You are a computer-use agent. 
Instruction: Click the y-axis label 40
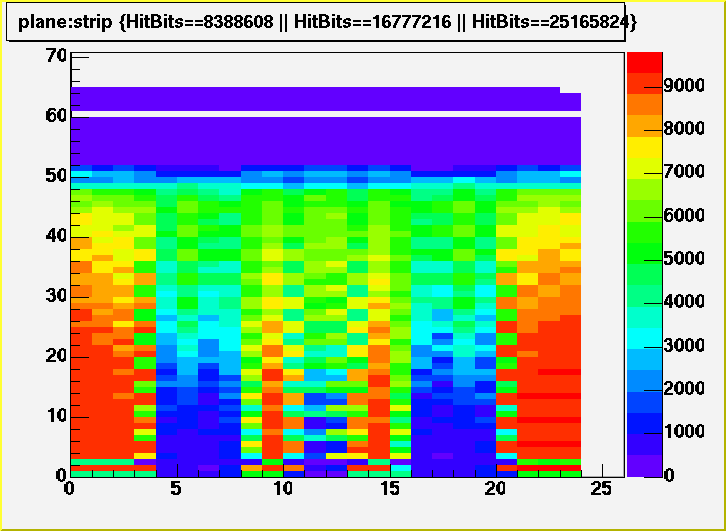[56, 236]
